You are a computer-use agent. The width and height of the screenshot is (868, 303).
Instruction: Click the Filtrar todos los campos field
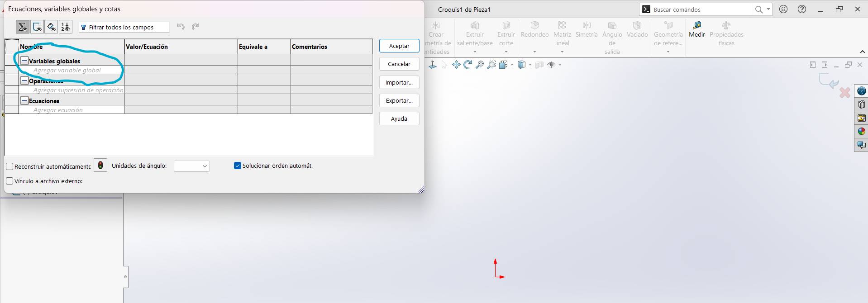(x=124, y=27)
